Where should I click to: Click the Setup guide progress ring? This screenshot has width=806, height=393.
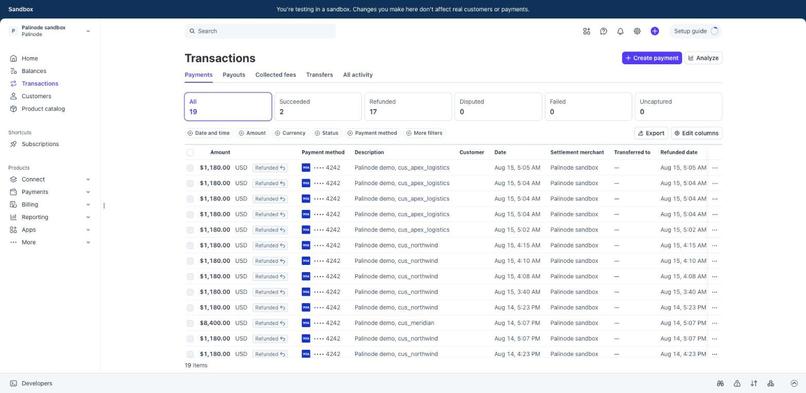tap(715, 31)
